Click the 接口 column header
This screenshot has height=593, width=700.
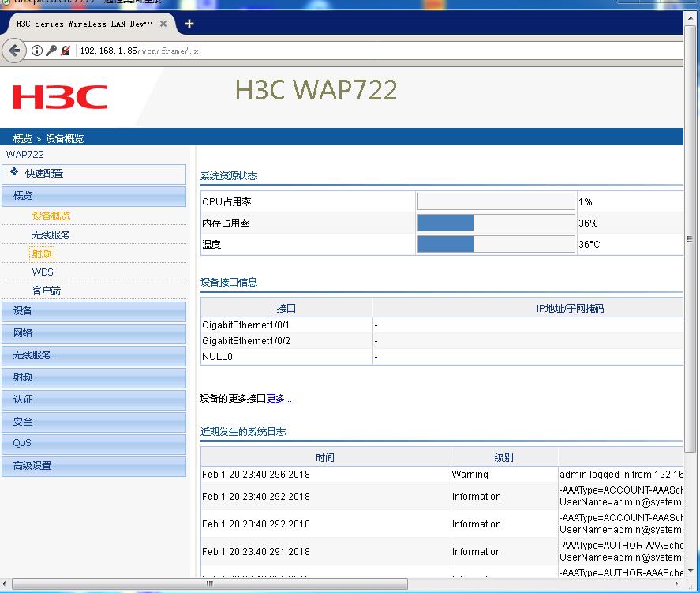click(x=286, y=308)
